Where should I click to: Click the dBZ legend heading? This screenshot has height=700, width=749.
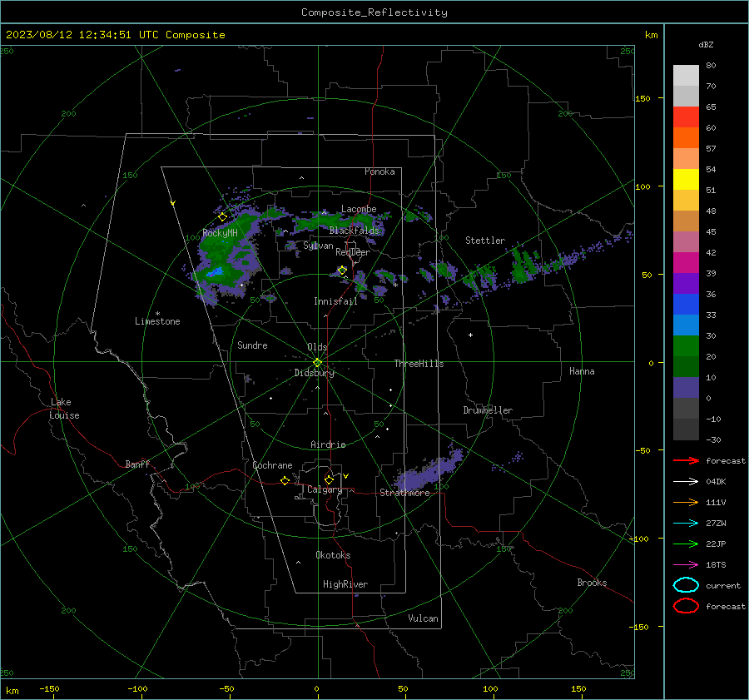coord(706,44)
